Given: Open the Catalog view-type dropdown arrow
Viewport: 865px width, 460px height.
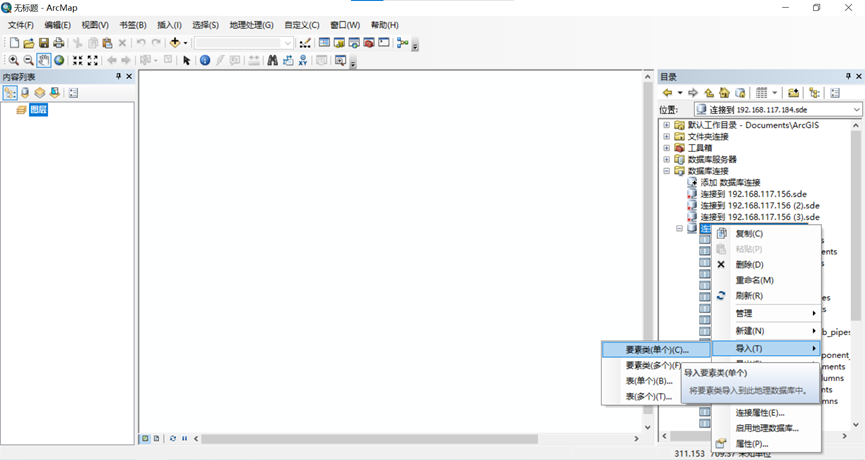Looking at the screenshot, I should pyautogui.click(x=775, y=93).
